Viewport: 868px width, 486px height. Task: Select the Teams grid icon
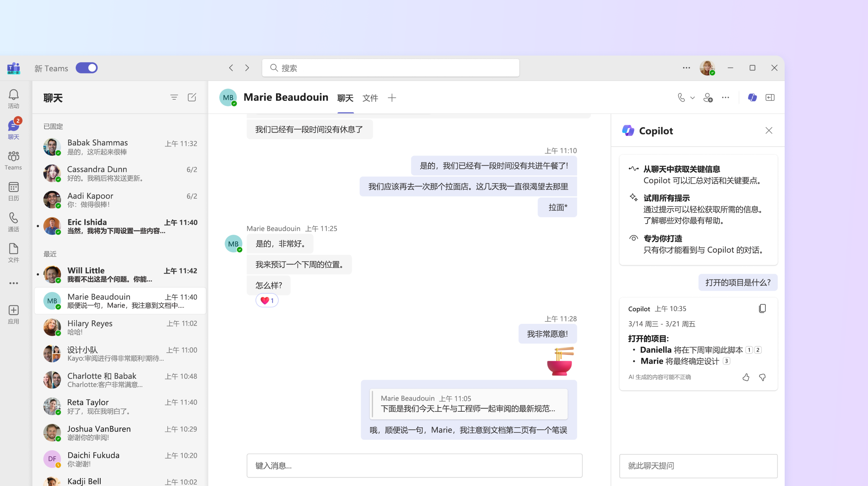click(x=14, y=156)
